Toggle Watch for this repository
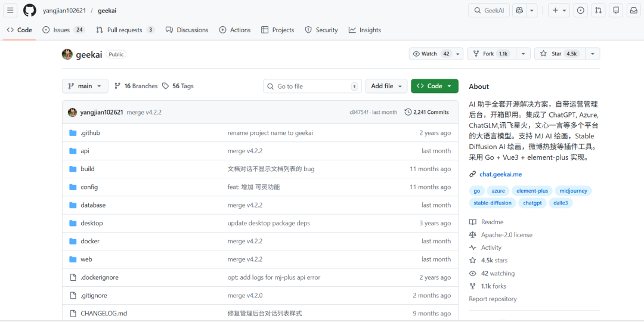This screenshot has width=644, height=322. pos(430,54)
